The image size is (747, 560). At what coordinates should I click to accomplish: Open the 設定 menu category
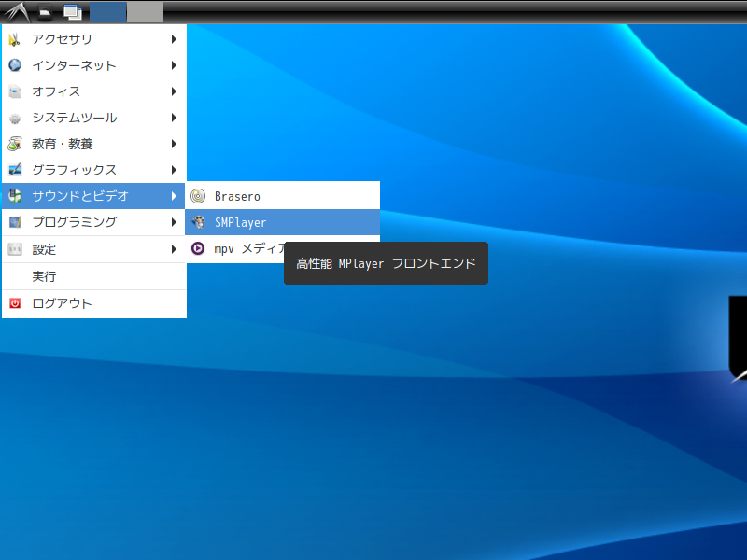(x=94, y=249)
